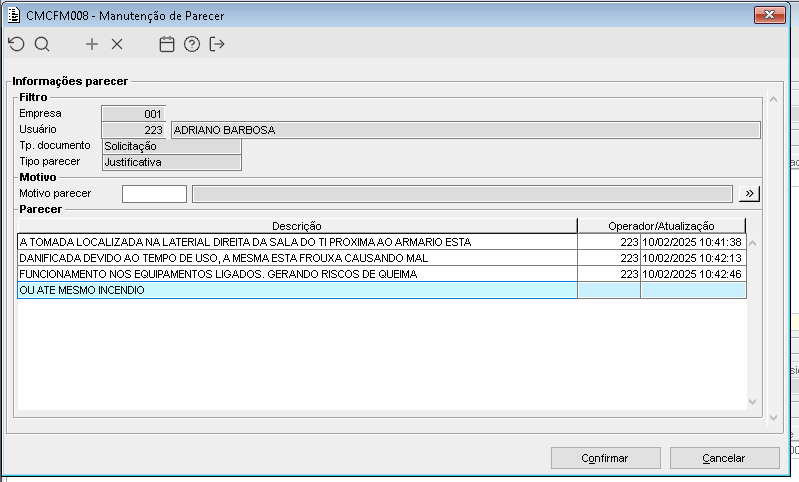This screenshot has height=482, width=799.
Task: Click the exit arrow toolbar icon
Action: tap(217, 44)
